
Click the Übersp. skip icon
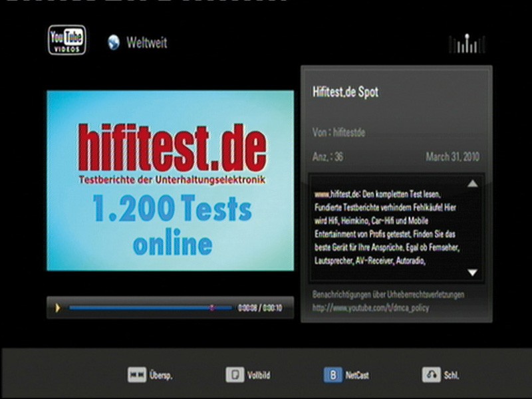point(137,374)
